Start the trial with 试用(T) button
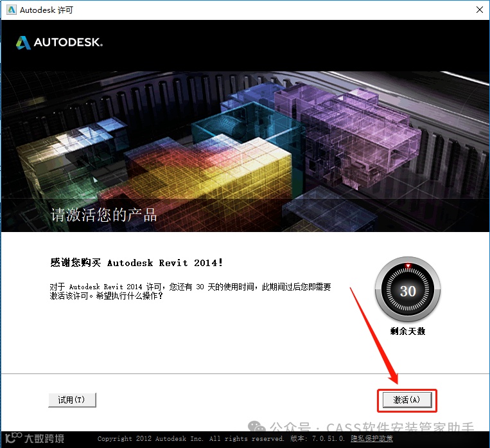This screenshot has width=490, height=448. pyautogui.click(x=72, y=400)
